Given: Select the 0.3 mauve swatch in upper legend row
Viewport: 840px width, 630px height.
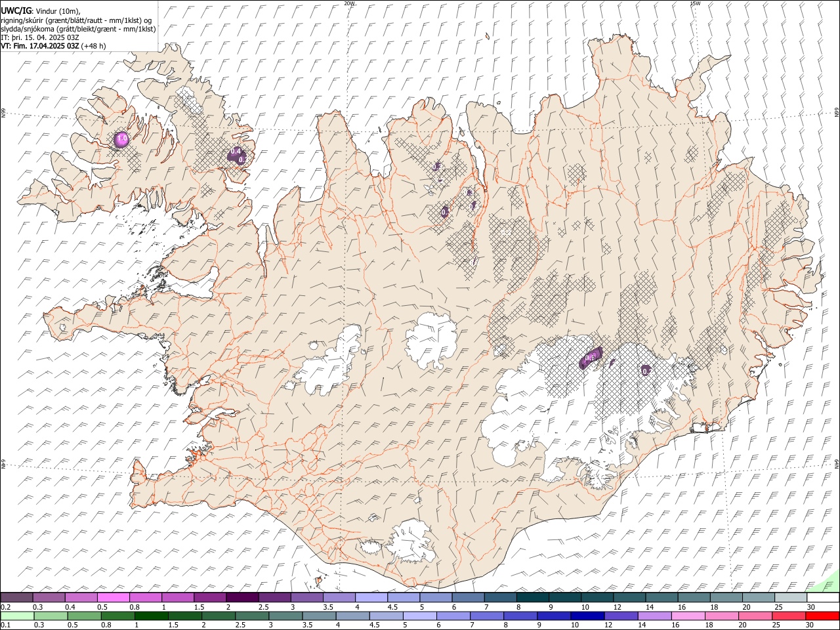Looking at the screenshot, I should tap(49, 597).
